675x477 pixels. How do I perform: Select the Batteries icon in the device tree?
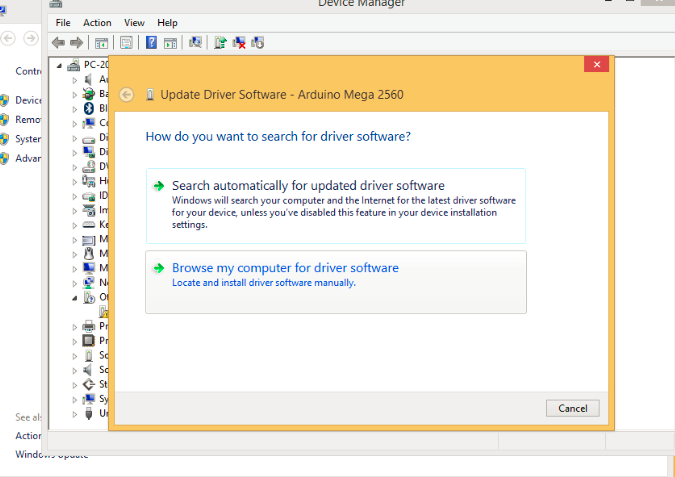89,93
